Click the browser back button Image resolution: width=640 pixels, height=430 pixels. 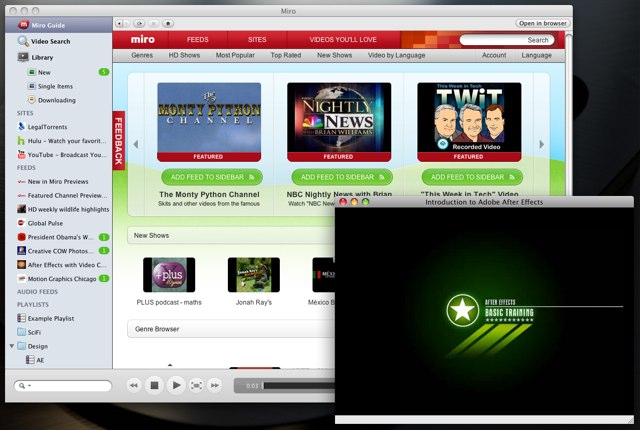(118, 24)
